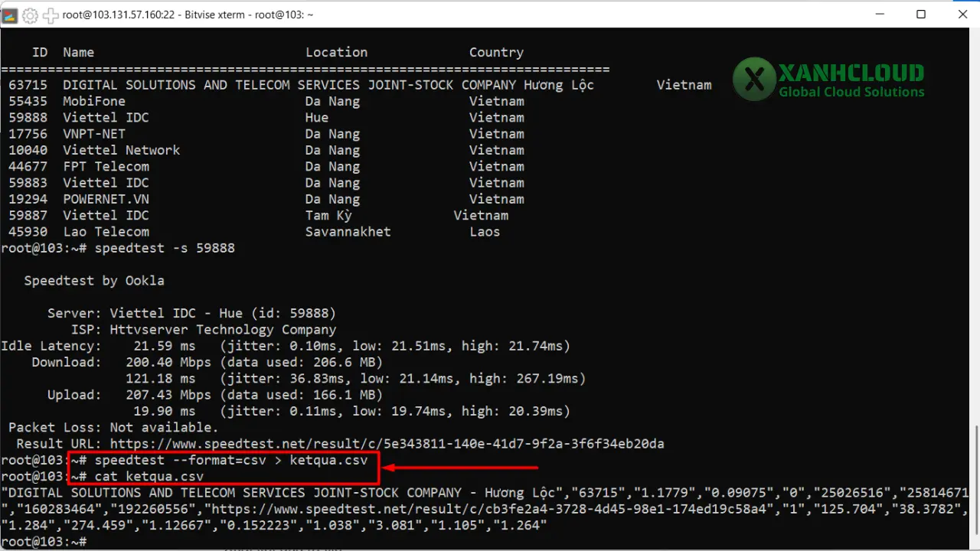Image resolution: width=980 pixels, height=551 pixels.
Task: Select the 'Viettel Network' server name
Action: click(x=121, y=150)
